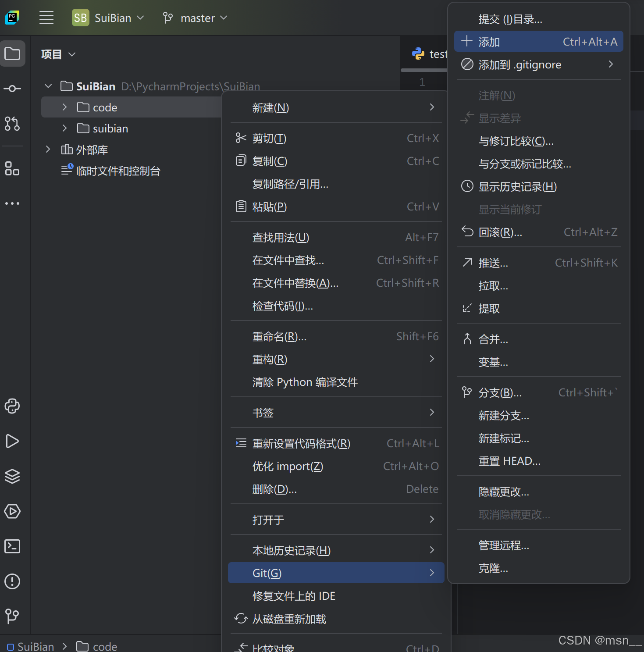Open the hamburger main menu
644x652 pixels.
pos(46,18)
